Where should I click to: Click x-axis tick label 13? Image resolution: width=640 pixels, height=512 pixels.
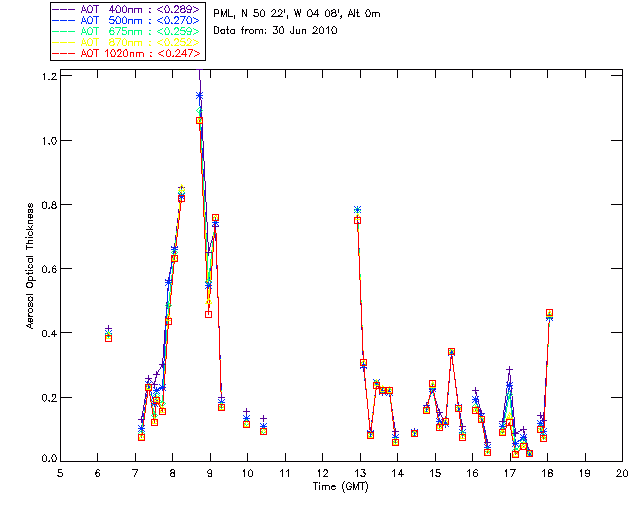click(x=360, y=473)
